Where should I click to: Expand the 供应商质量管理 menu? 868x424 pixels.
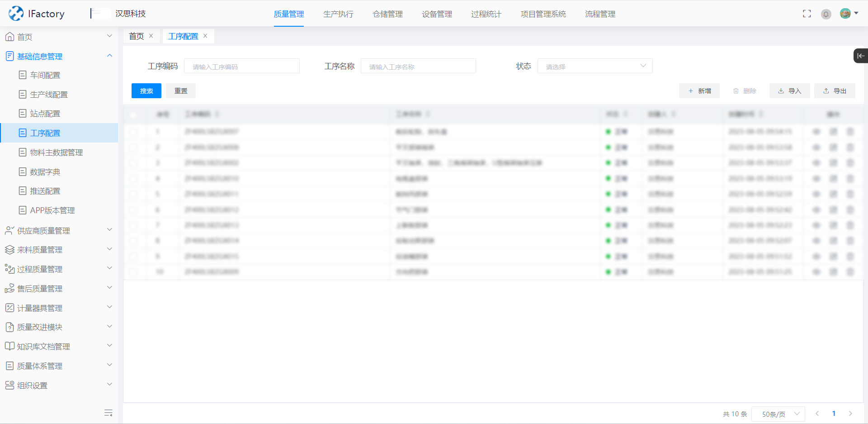pyautogui.click(x=59, y=230)
